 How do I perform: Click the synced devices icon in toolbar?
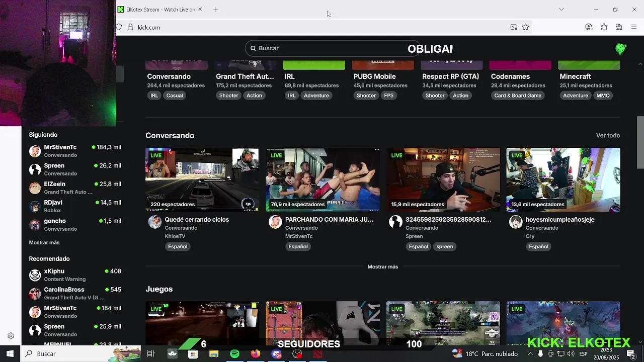coord(619,27)
